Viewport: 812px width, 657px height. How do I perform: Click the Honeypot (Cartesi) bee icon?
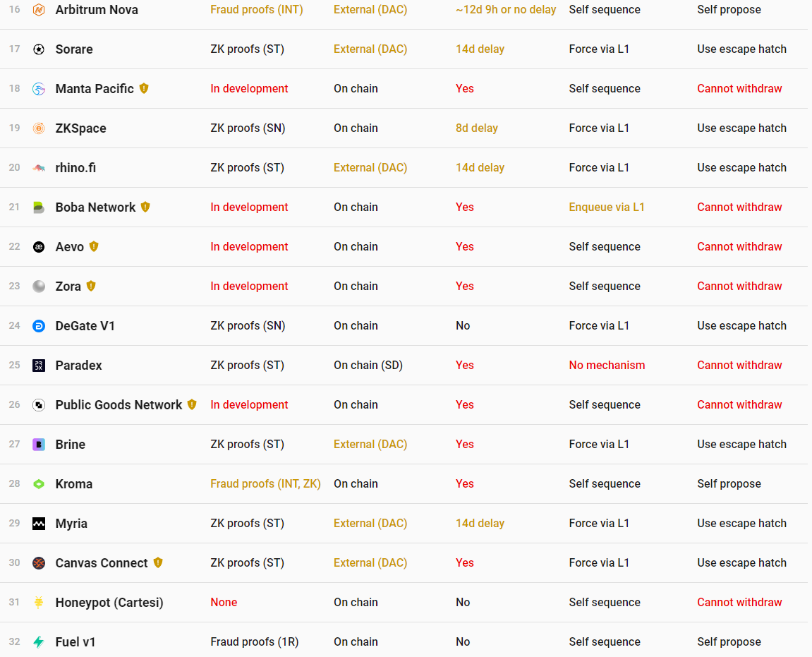coord(39,602)
